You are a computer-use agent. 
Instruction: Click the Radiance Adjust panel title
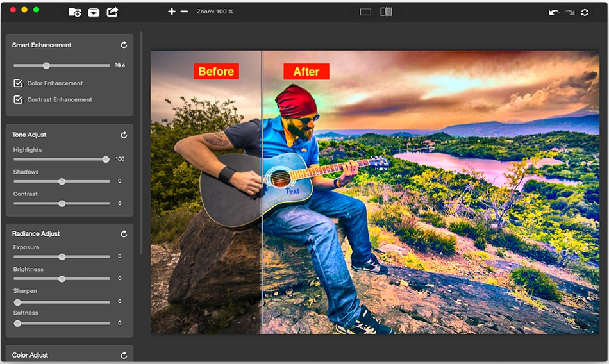pyautogui.click(x=36, y=233)
